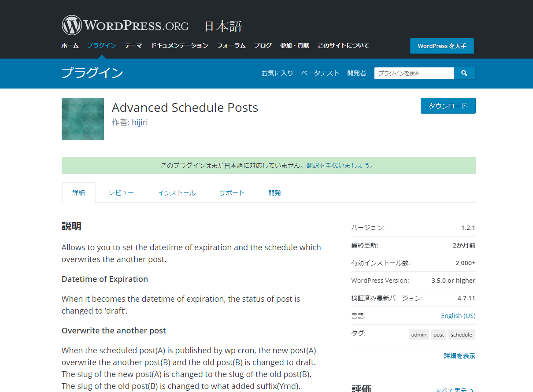Screen dimensions: 533x392
Task: Expand details with 詳細を表示
Action: tap(459, 356)
